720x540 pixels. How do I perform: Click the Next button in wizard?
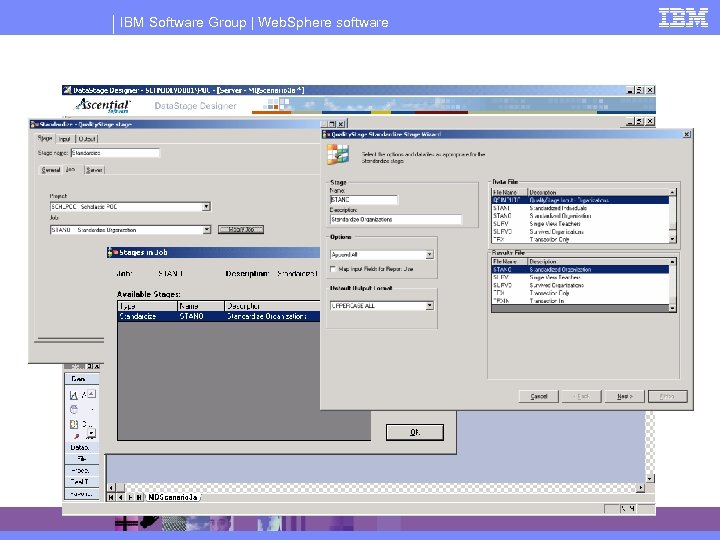tap(624, 396)
